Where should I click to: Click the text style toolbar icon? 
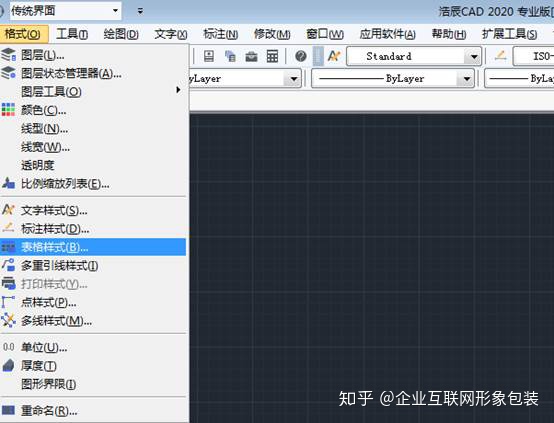[x=334, y=56]
